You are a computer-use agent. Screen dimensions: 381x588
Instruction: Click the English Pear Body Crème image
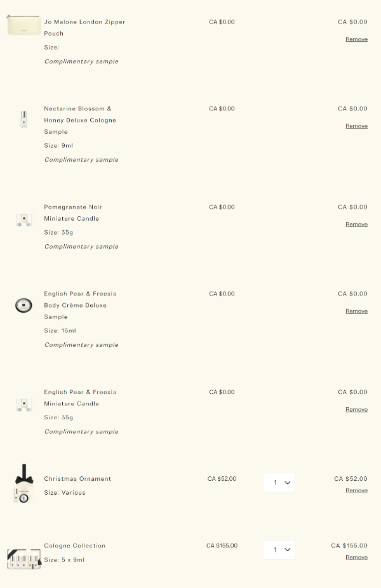[23, 306]
